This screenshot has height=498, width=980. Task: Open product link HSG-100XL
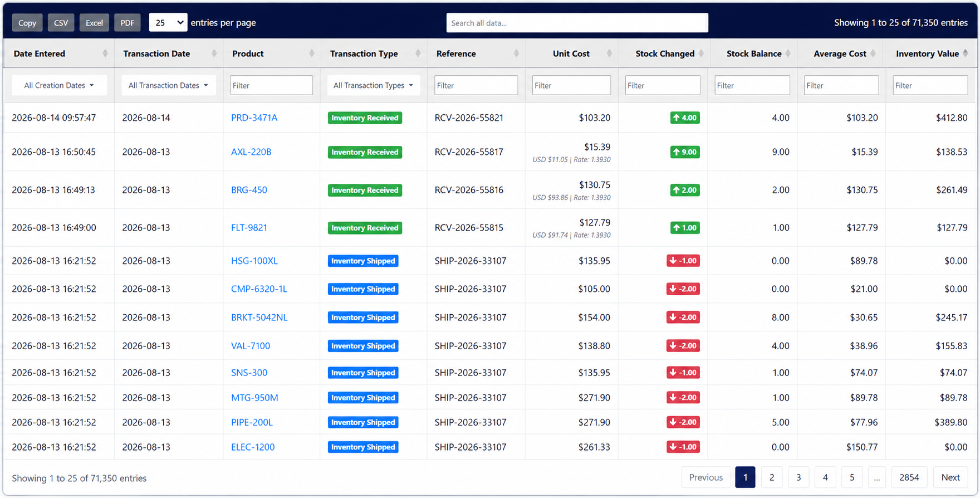(x=254, y=261)
